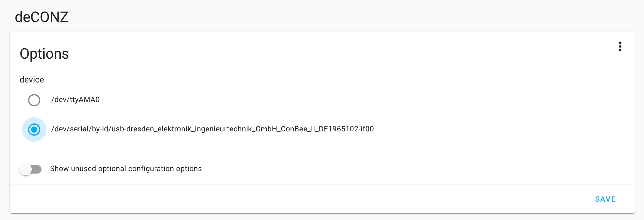The image size is (644, 220).
Task: Open the three-dot overflow menu
Action: [620, 46]
